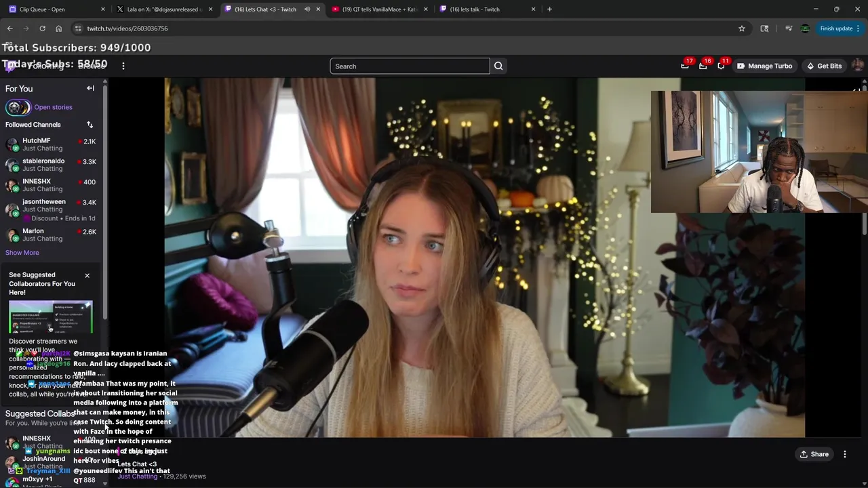This screenshot has width=868, height=488.
Task: View site information icon in address bar
Action: pyautogui.click(x=78, y=28)
